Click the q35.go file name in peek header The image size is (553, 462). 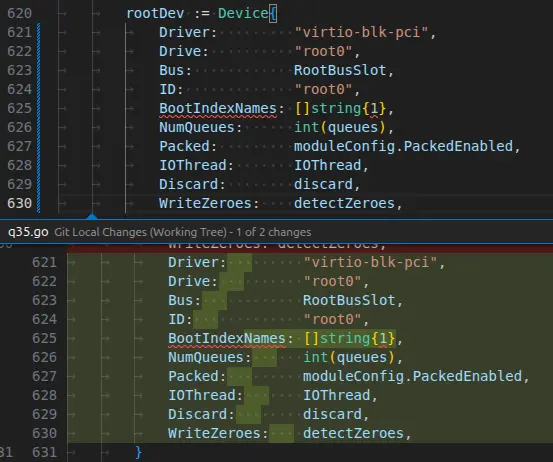tap(28, 232)
